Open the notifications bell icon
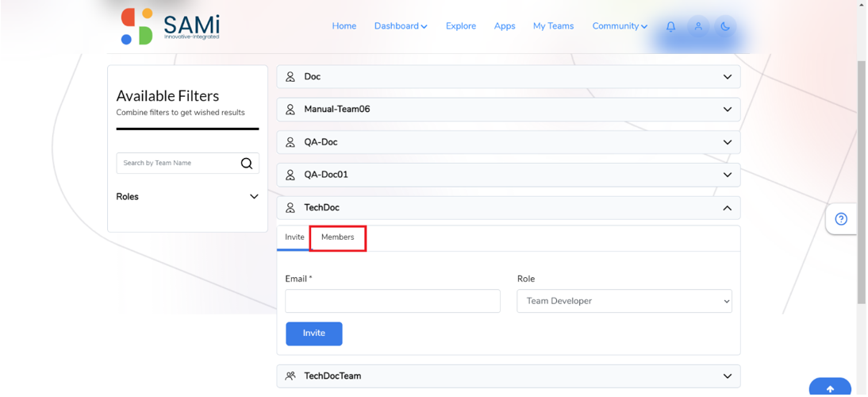This screenshot has height=397, width=868. tap(670, 26)
